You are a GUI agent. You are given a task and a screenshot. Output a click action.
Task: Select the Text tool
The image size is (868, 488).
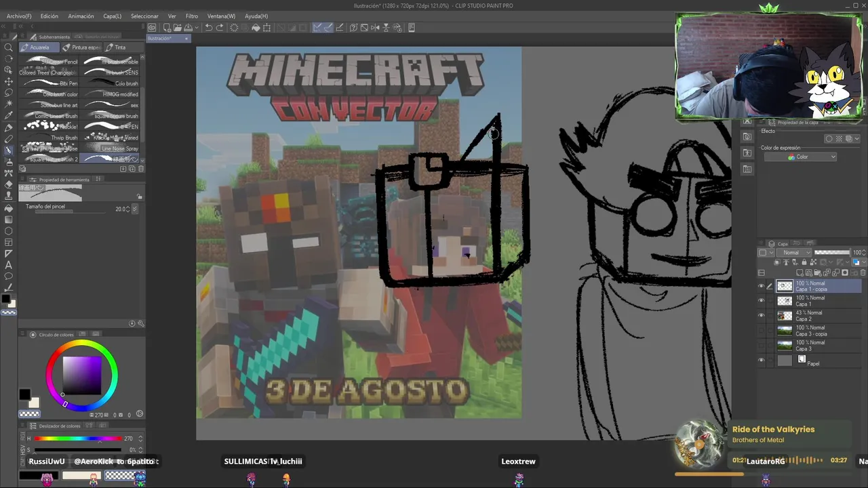[9, 265]
